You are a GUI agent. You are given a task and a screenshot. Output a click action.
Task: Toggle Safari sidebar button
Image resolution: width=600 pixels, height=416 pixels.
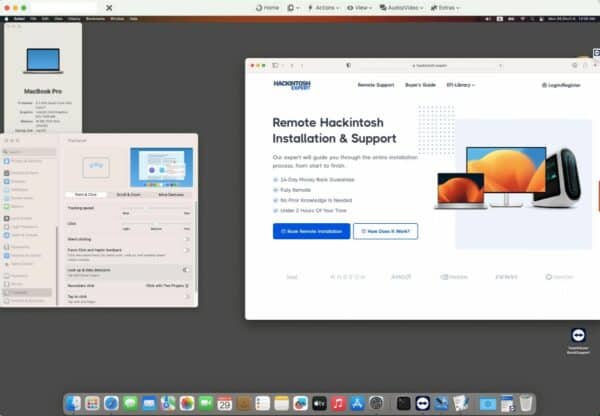point(275,65)
